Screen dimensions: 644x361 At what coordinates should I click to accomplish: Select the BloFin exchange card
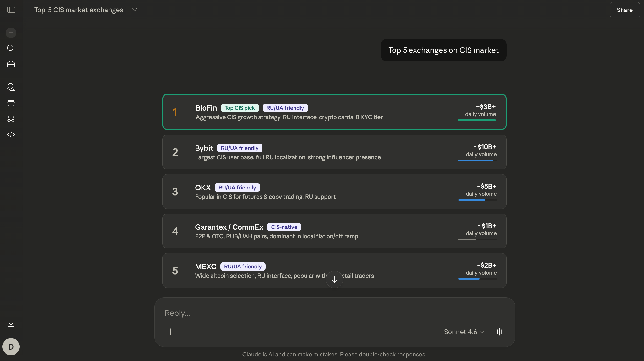pos(334,112)
